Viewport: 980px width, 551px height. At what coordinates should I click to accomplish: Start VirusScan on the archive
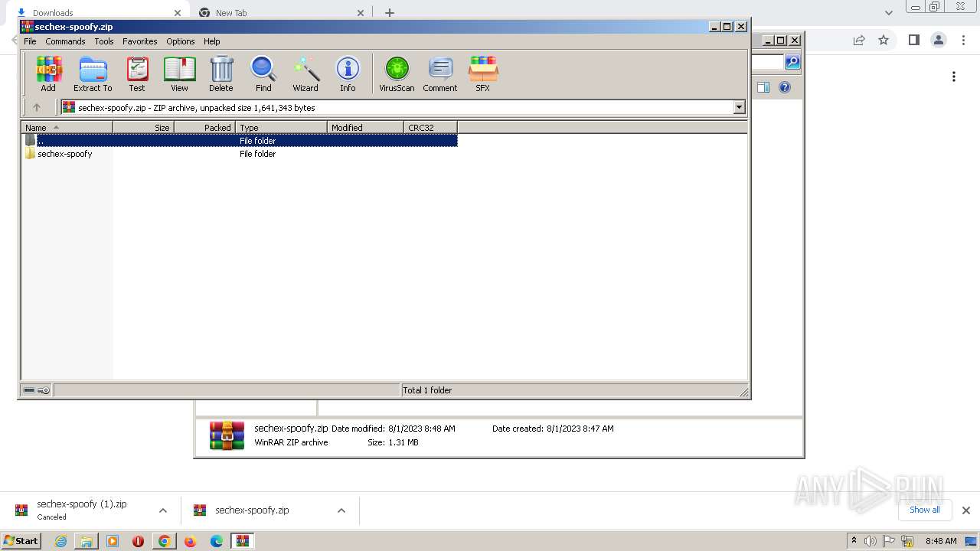click(x=397, y=74)
